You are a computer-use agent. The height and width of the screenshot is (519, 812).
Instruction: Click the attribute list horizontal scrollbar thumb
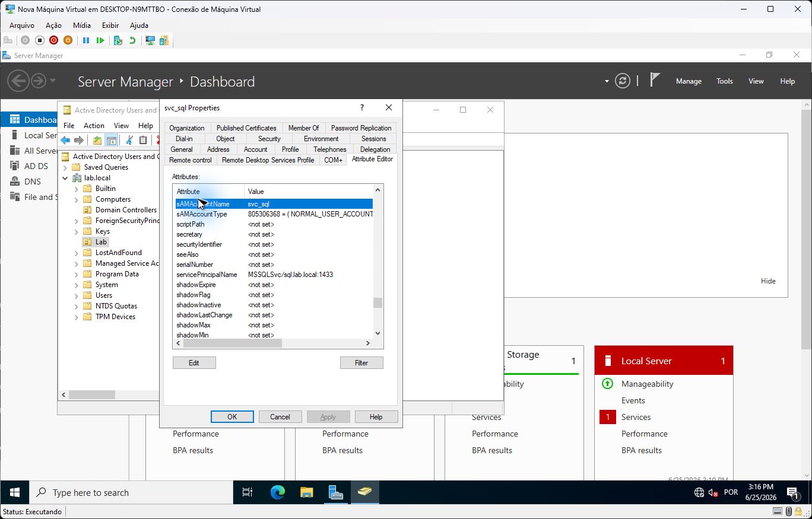point(232,343)
